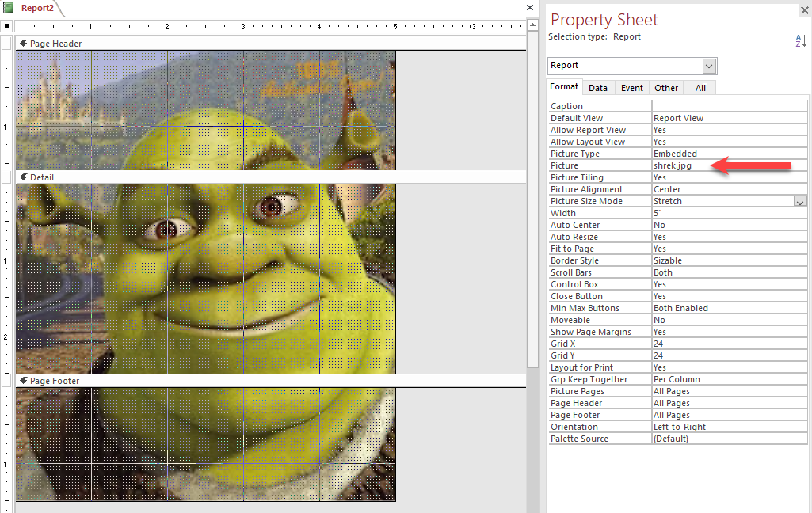Switch to the Data tab
Screen dimensions: 812x513
pos(598,88)
